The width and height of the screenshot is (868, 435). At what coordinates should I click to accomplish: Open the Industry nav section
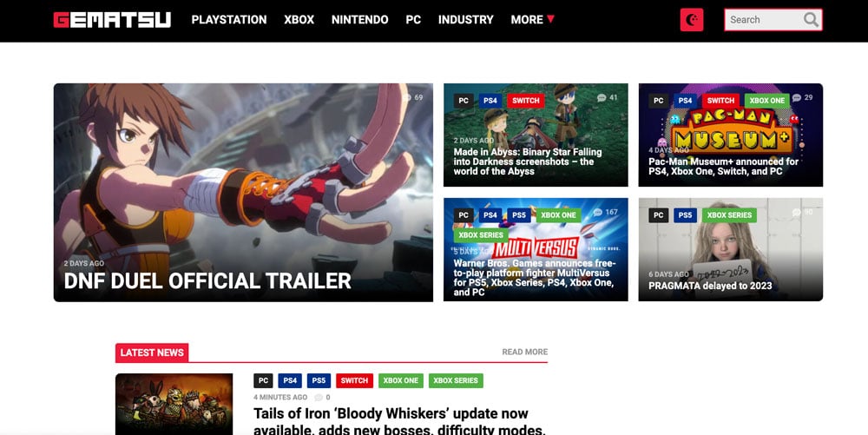465,20
